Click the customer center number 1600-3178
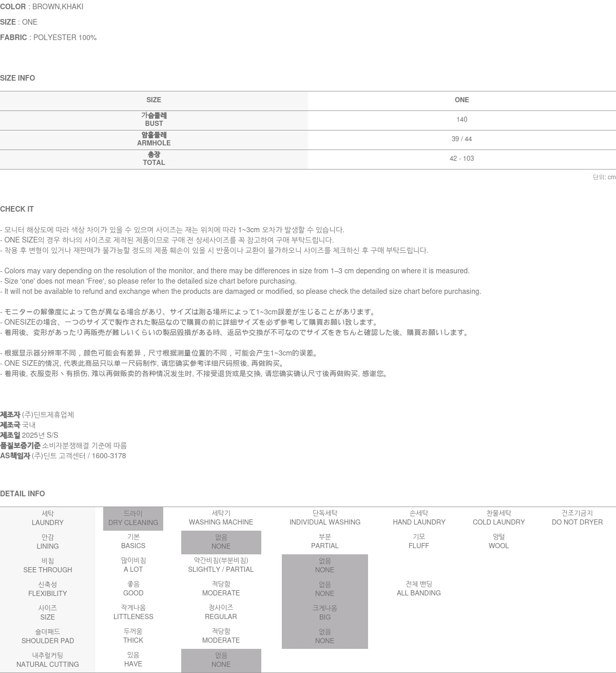The height and width of the screenshot is (673, 616). [x=109, y=456]
